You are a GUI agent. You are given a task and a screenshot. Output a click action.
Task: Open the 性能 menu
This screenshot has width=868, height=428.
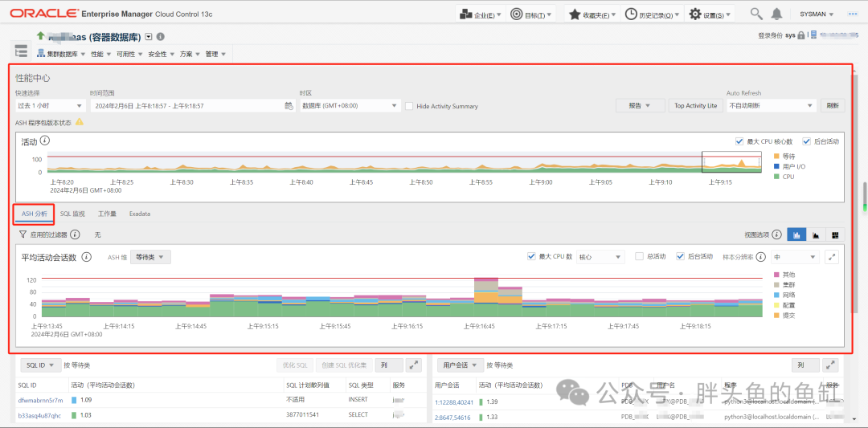click(100, 54)
